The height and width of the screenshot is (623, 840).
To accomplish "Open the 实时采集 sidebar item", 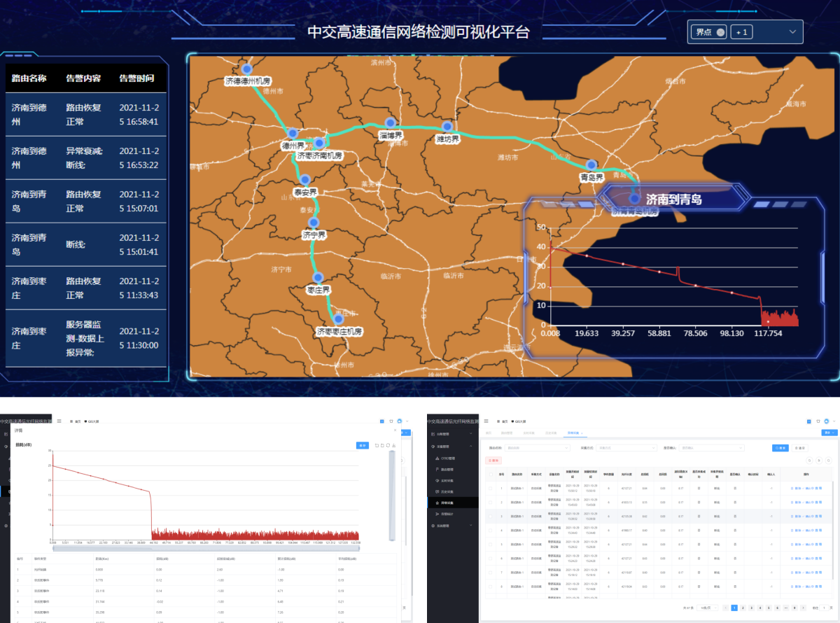I will (453, 480).
